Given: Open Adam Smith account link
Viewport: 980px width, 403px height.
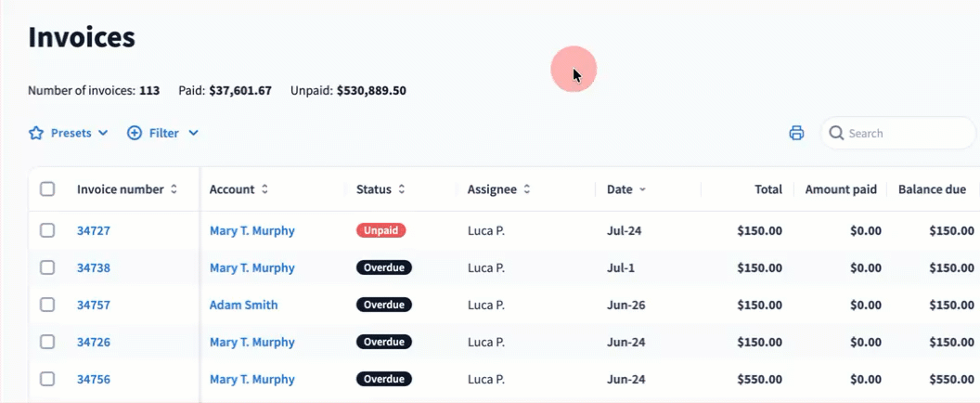Looking at the screenshot, I should (244, 305).
